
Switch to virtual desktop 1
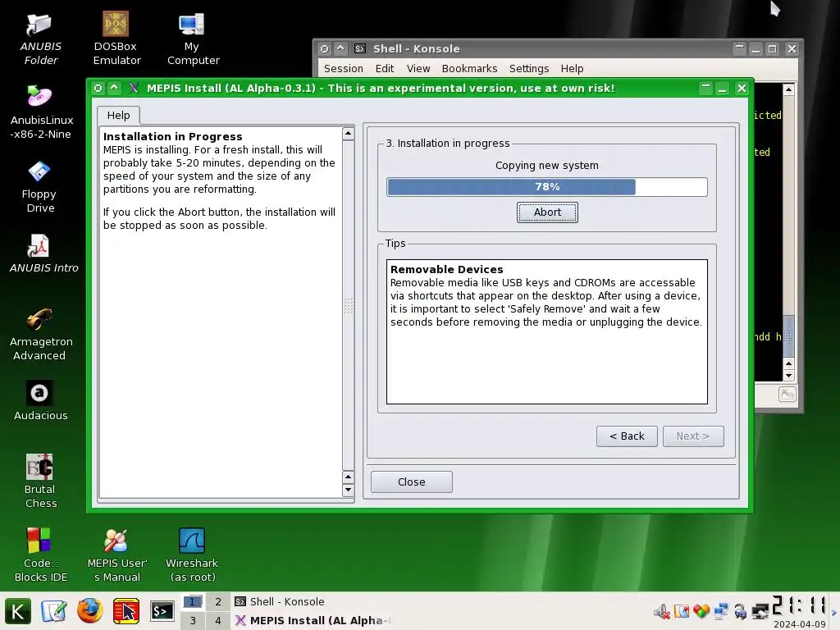(192, 601)
